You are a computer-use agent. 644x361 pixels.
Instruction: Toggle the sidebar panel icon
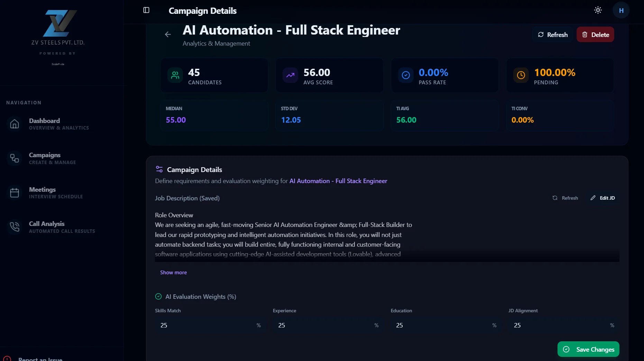coord(146,10)
